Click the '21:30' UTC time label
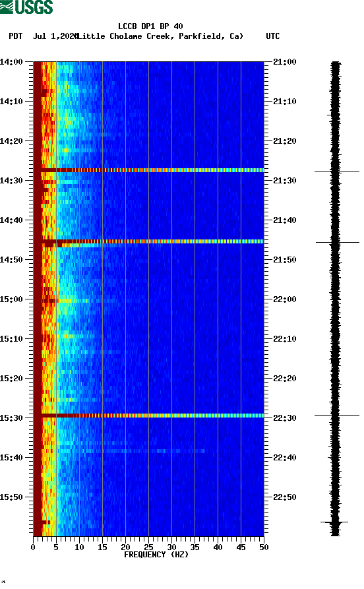Image resolution: width=364 pixels, height=589 pixels. [285, 180]
